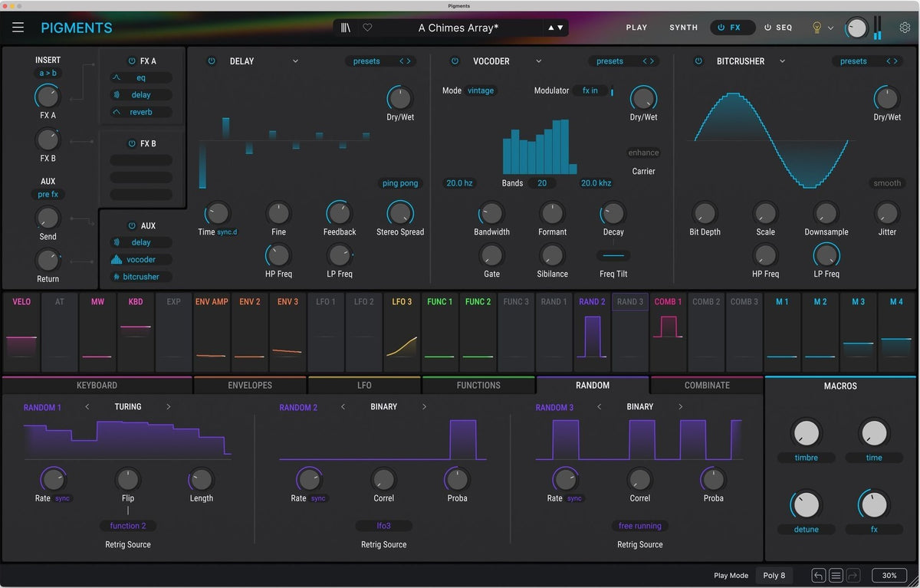920x588 pixels.
Task: Switch to the SYNTH view
Action: (683, 28)
